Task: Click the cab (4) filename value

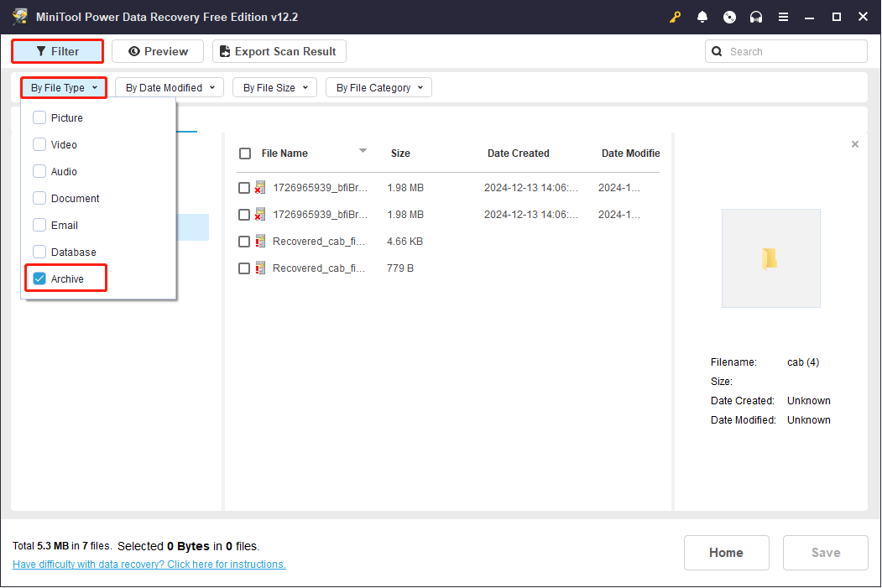Action: click(802, 362)
